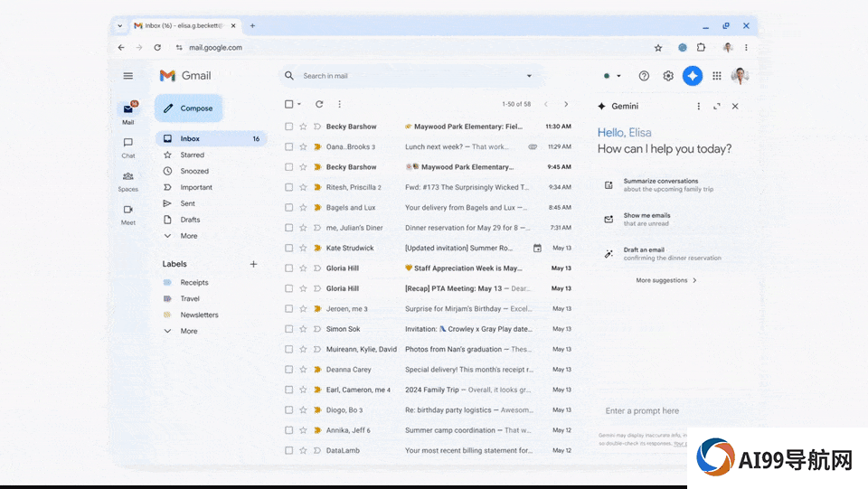Click the Search in mail field
Viewport: 868px width, 489px height.
tap(412, 76)
